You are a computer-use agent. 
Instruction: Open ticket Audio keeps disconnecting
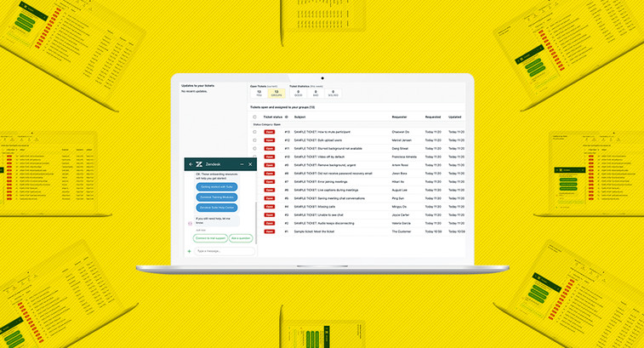(324, 223)
